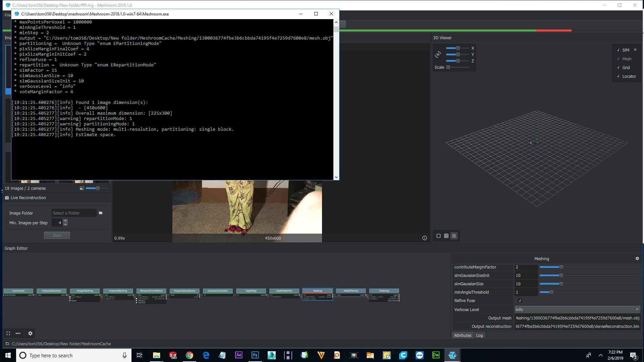Click the Start button under Live Reconstruction

(57, 235)
